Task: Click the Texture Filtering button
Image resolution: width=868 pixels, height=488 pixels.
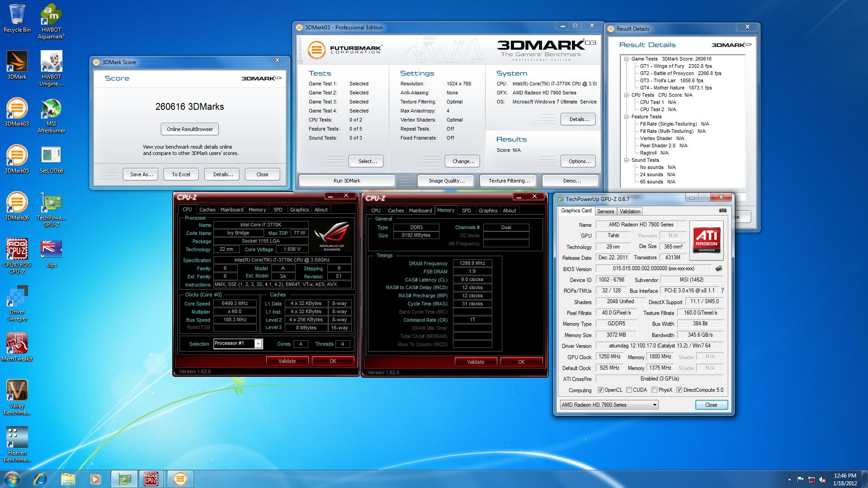Action: [x=509, y=181]
